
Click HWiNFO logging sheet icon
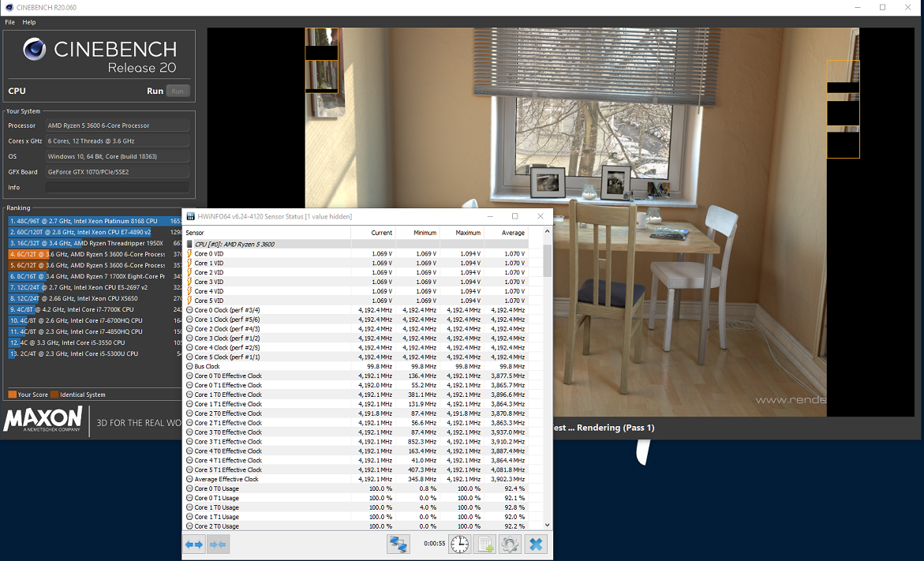tap(485, 544)
